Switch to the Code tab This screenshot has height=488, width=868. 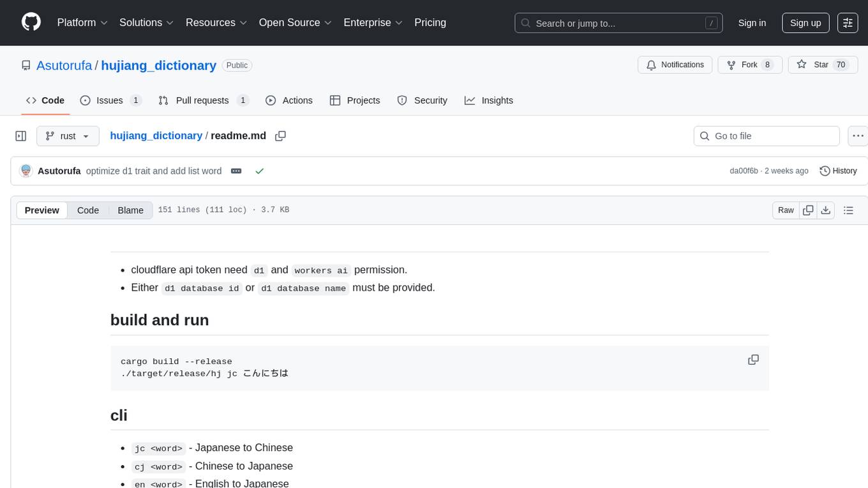[45, 100]
